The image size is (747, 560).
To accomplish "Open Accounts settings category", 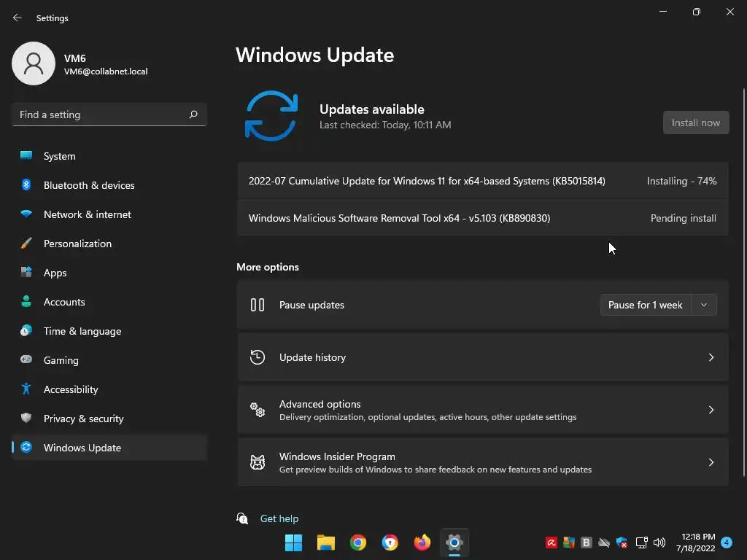I will point(109,302).
